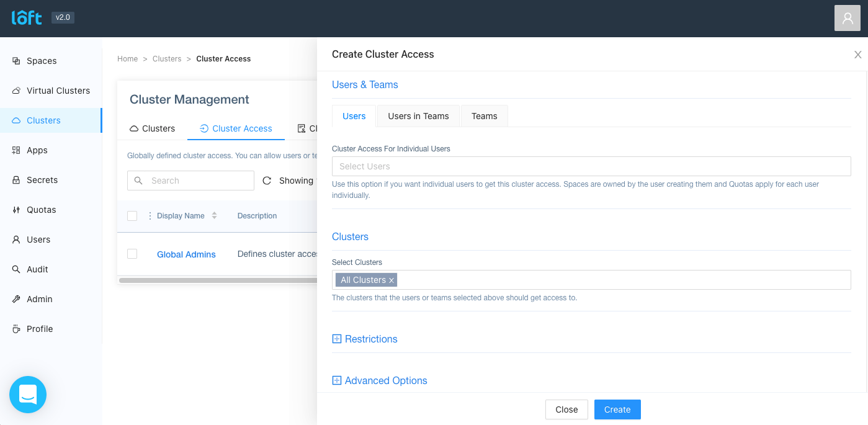Open the Admin section
Screen dimensions: 868x425
click(38, 299)
